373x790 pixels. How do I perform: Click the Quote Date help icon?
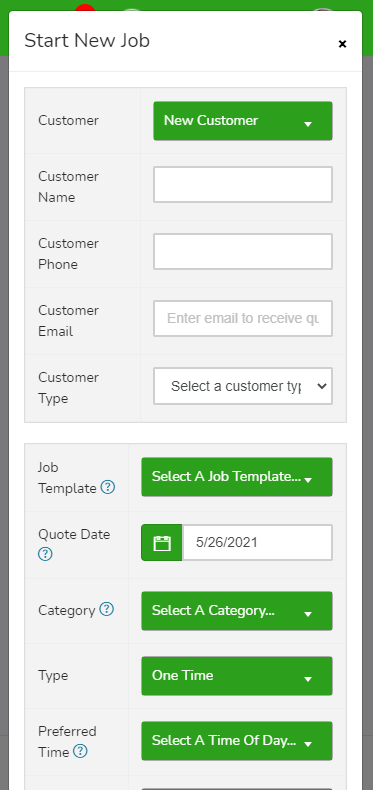tap(45, 554)
